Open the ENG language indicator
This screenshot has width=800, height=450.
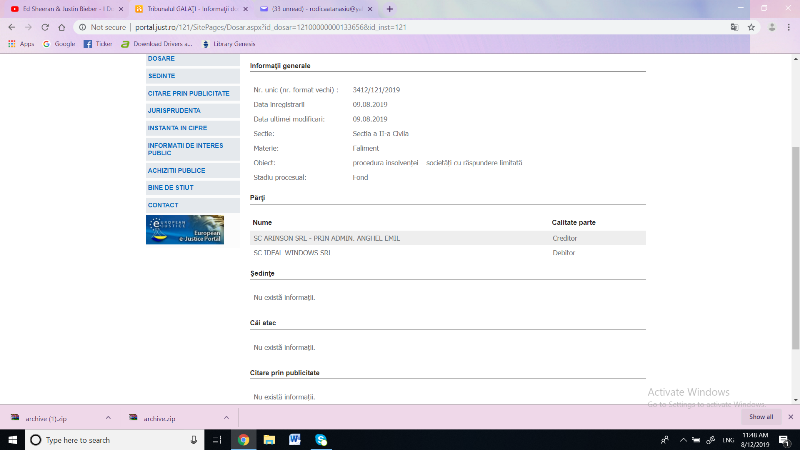coord(728,440)
